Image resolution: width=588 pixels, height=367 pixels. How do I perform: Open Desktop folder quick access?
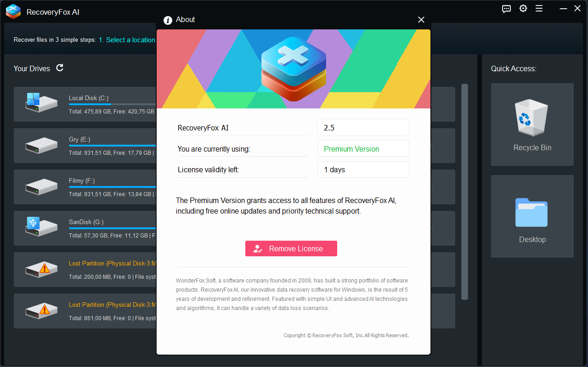pyautogui.click(x=532, y=216)
